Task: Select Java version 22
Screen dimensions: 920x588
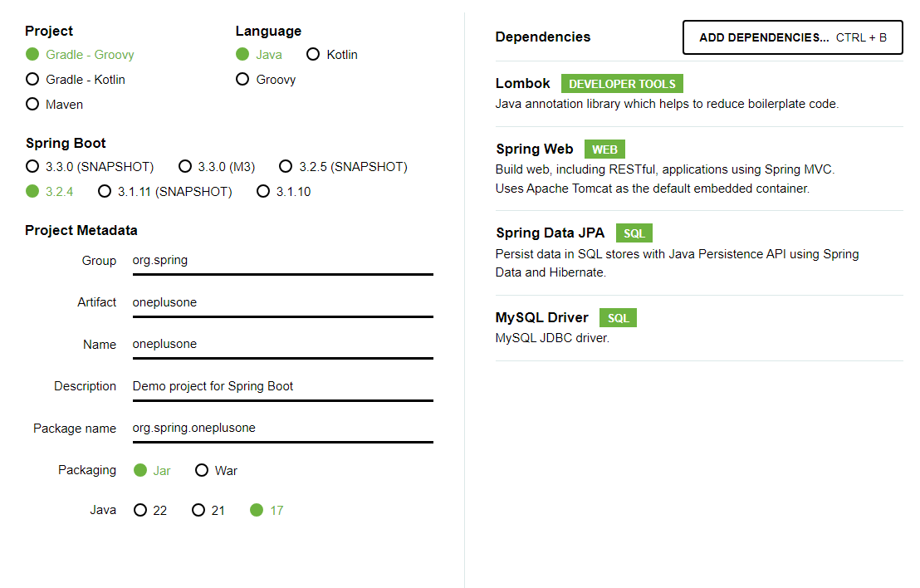Action: (150, 511)
